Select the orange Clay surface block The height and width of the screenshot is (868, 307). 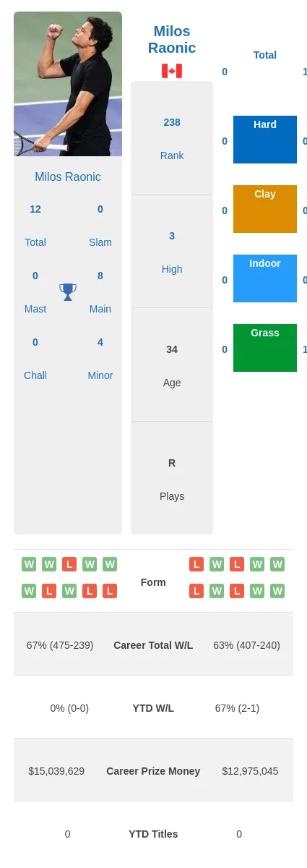pyautogui.click(x=265, y=209)
